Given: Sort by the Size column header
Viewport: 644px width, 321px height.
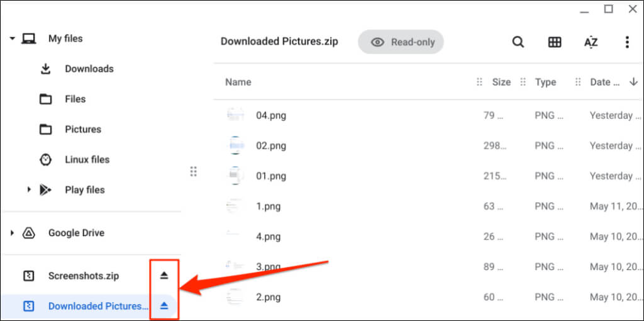Looking at the screenshot, I should point(501,82).
